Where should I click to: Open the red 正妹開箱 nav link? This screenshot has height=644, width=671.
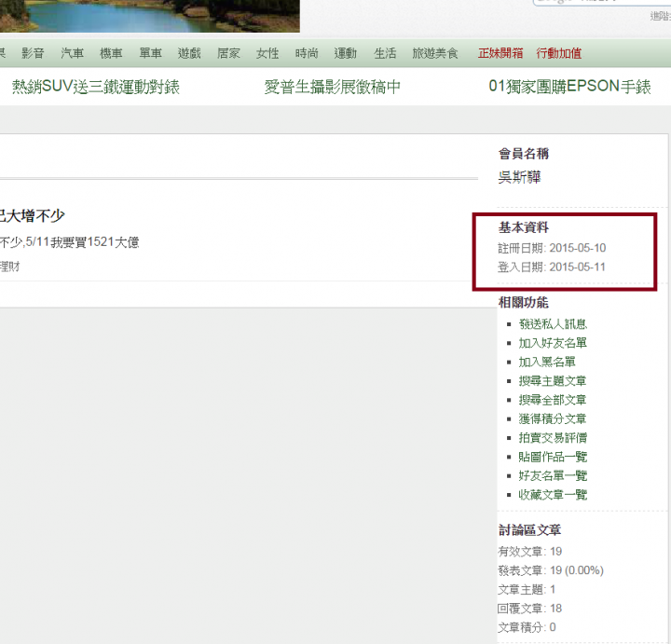500,53
